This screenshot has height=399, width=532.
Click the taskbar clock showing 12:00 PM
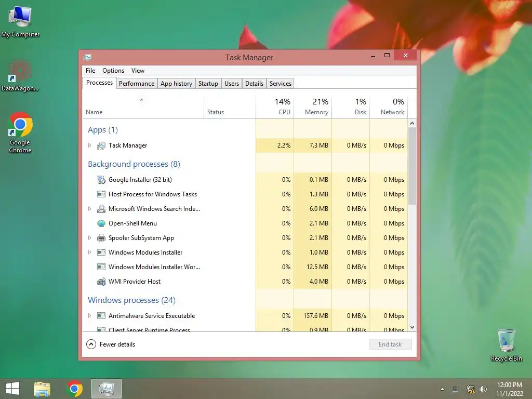[510, 389]
